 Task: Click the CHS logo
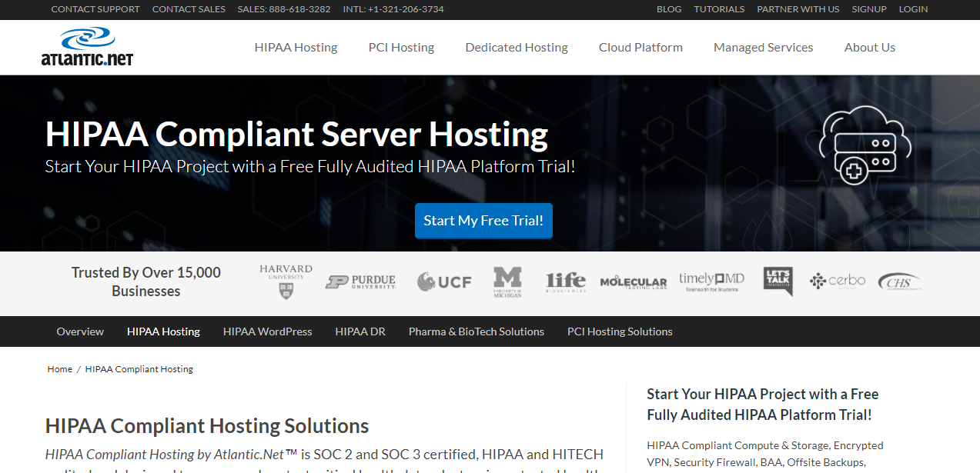(x=899, y=282)
